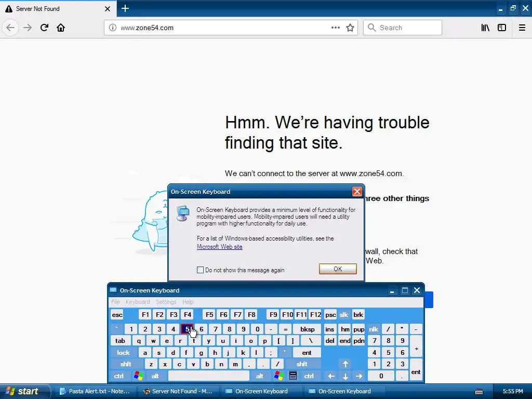Click the right arrow key on-screen
Viewport: 532px width, 399px height.
(359, 376)
